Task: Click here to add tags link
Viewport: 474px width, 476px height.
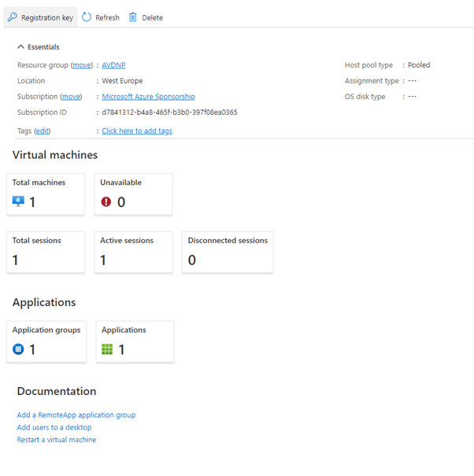Action: 137,131
